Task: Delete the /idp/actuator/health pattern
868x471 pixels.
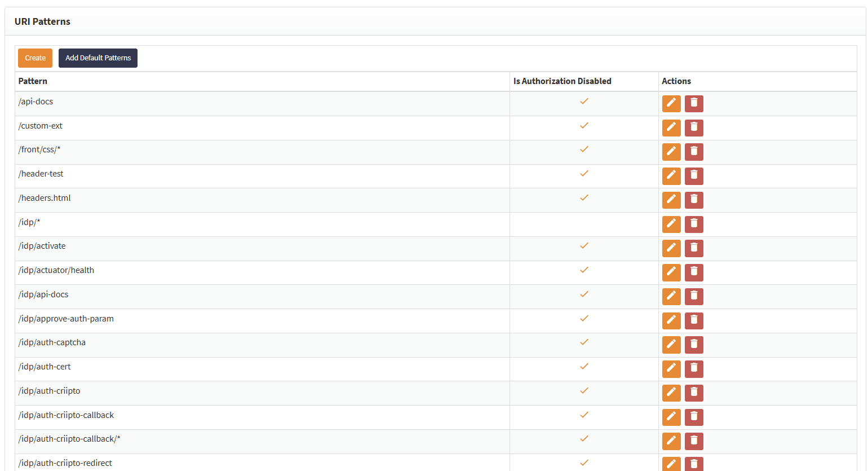Action: tap(694, 272)
